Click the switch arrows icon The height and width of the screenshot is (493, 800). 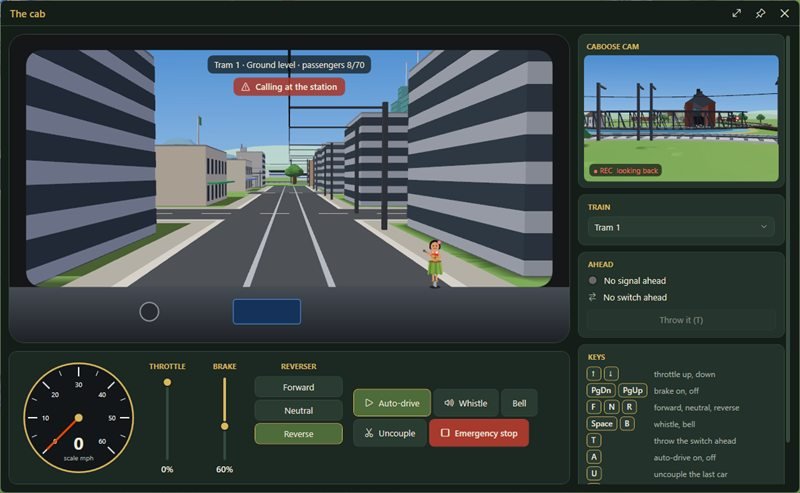pyautogui.click(x=592, y=297)
